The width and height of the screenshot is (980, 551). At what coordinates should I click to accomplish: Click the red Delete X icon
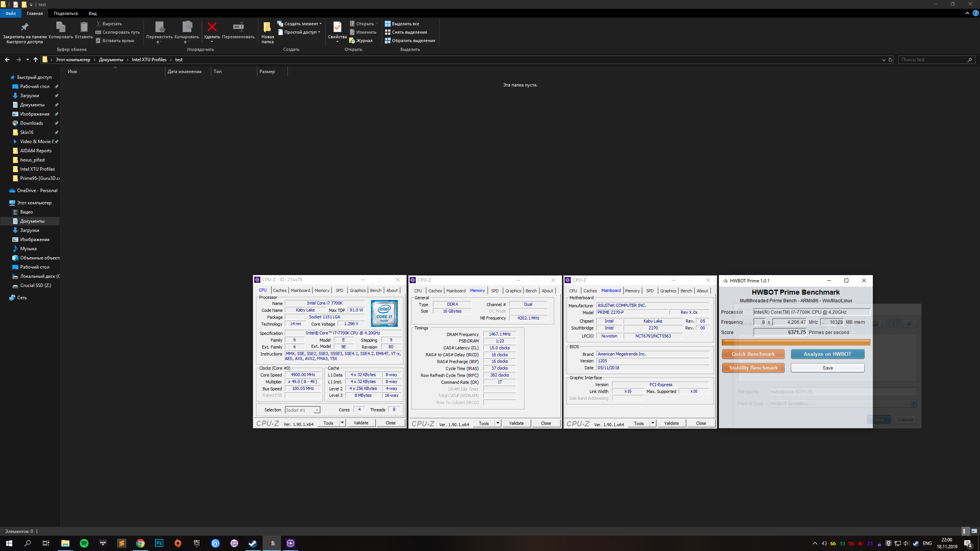(x=212, y=27)
